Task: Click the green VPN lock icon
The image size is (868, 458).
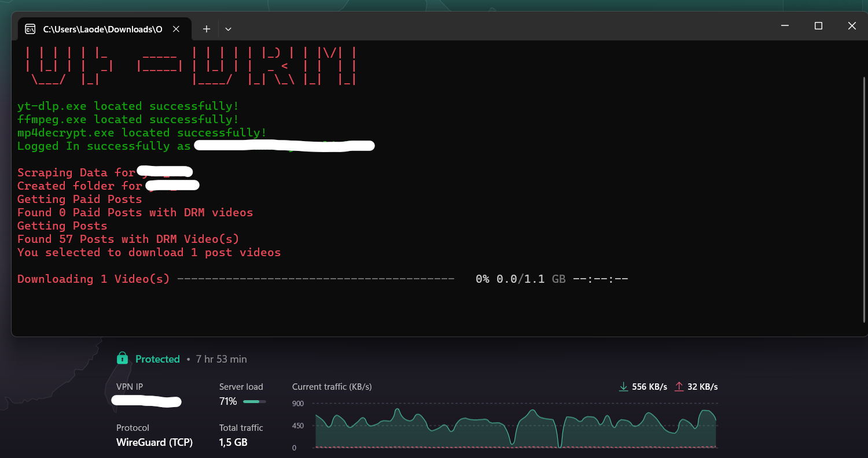Action: point(122,359)
